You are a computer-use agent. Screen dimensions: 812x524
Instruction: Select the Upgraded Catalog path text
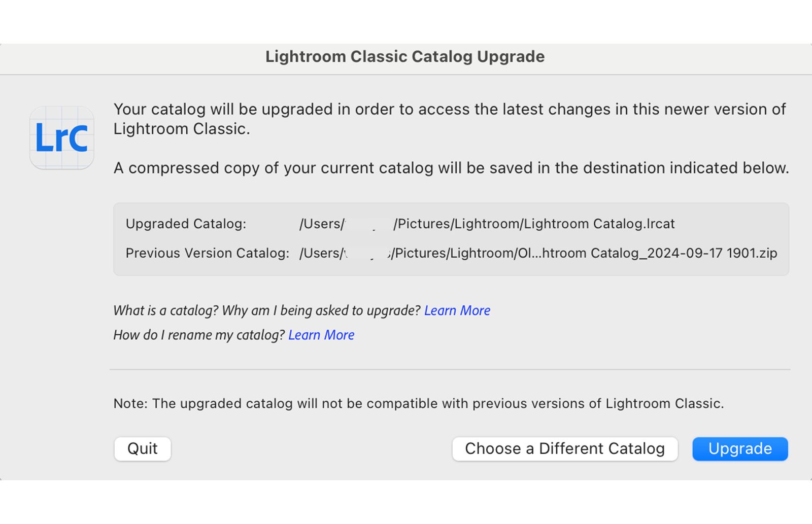486,223
